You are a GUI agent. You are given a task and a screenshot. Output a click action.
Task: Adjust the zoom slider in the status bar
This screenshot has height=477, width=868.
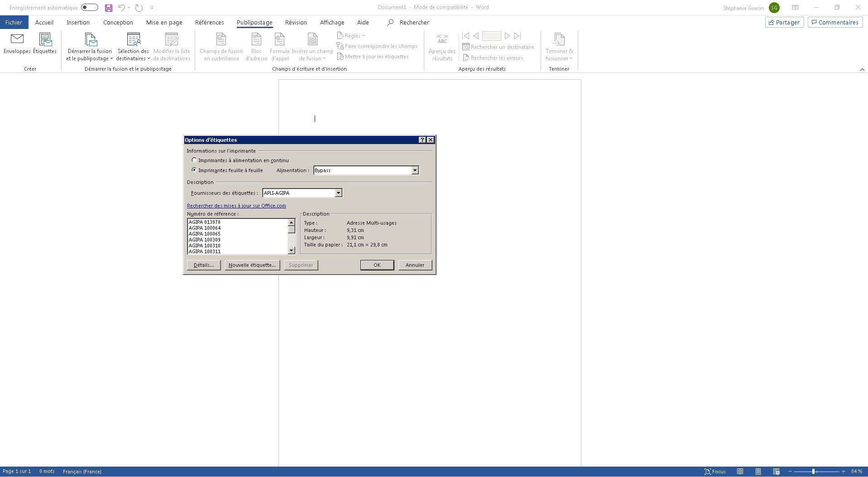(814, 472)
